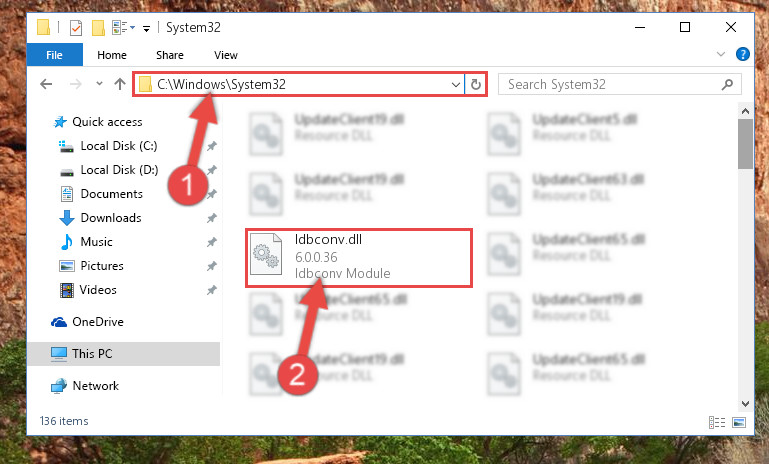Open the Help question mark icon
Viewport: 769px width, 464px height.
[743, 54]
